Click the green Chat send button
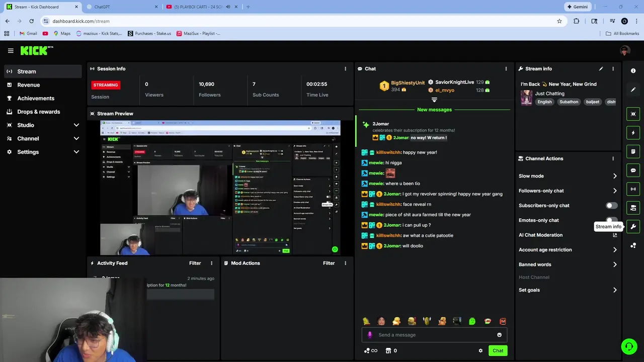This screenshot has height=362, width=644. 498,351
